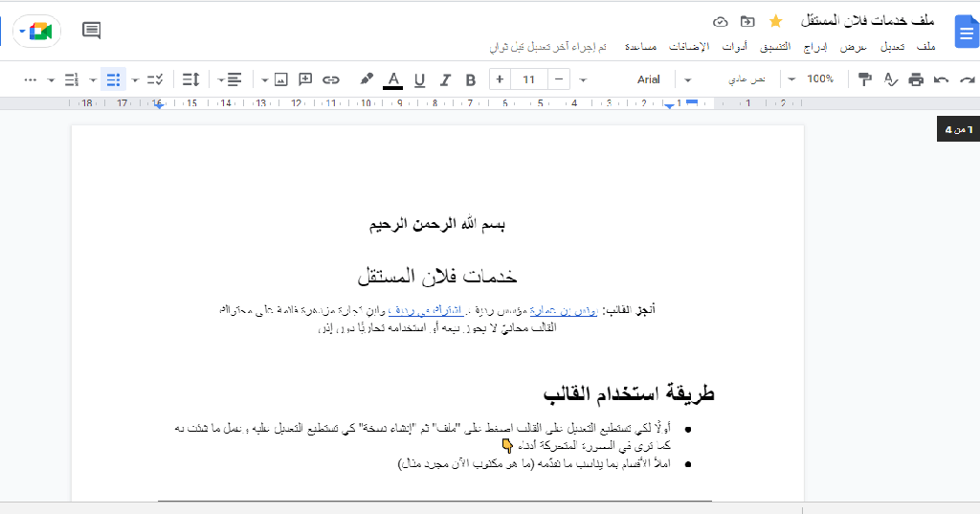This screenshot has width=980, height=514.
Task: Open the highlight color marker tool
Action: (367, 79)
